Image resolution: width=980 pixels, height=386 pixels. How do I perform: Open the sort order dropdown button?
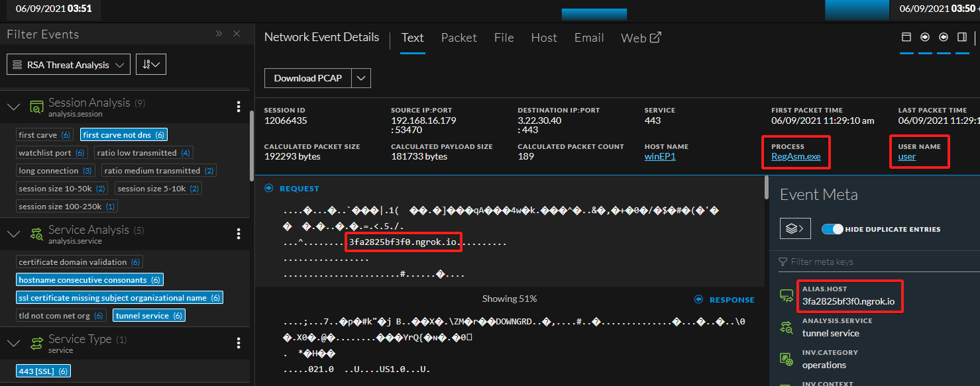point(150,64)
